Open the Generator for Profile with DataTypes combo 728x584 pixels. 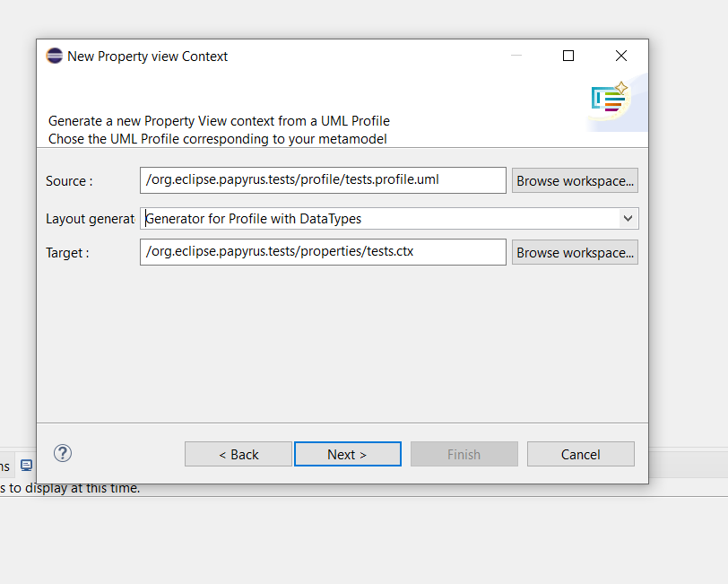[389, 218]
